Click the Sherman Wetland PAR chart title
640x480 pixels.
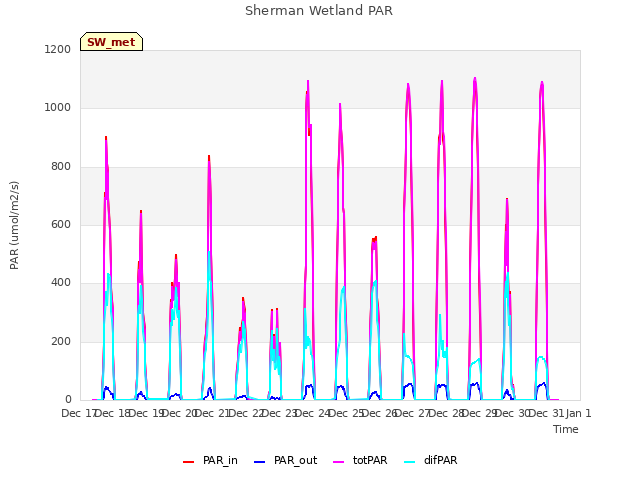[319, 11]
